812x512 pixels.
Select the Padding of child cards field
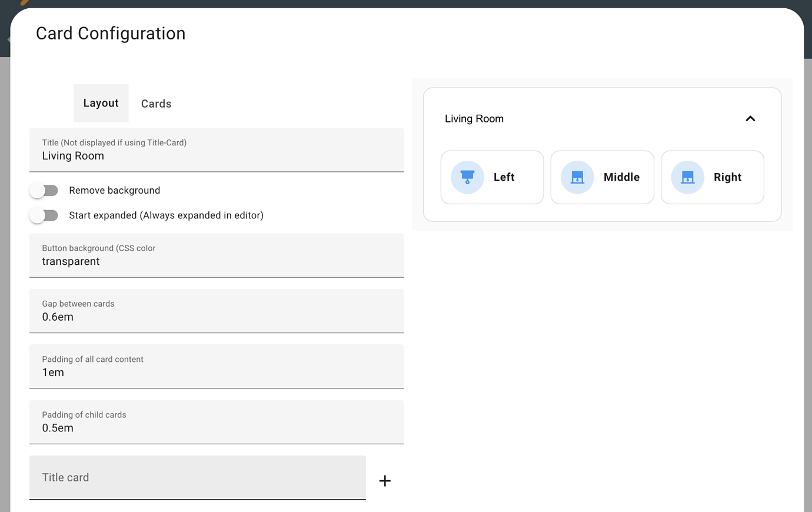tap(216, 428)
